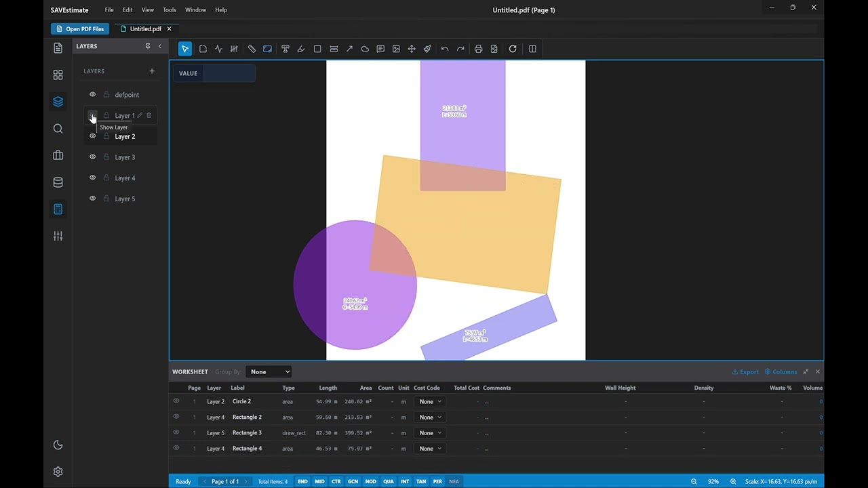Toggle the MID snap mode
Screen dimensions: 868x488
(319, 481)
